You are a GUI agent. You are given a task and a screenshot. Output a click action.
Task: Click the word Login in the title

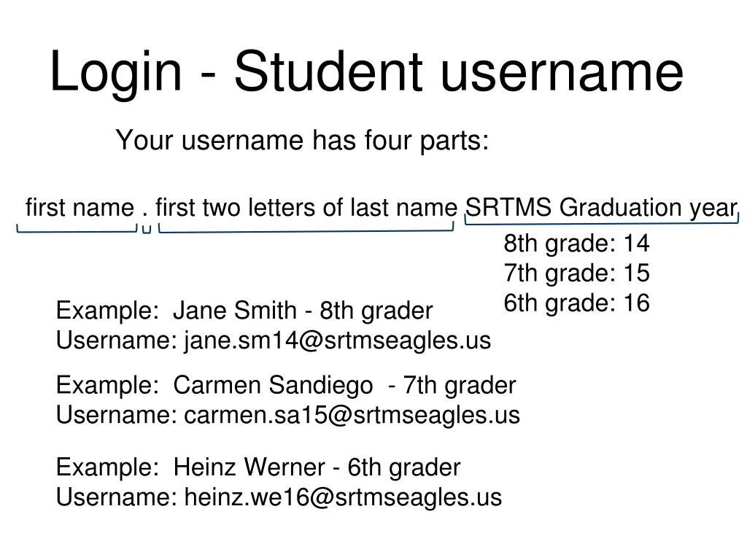click(116, 72)
